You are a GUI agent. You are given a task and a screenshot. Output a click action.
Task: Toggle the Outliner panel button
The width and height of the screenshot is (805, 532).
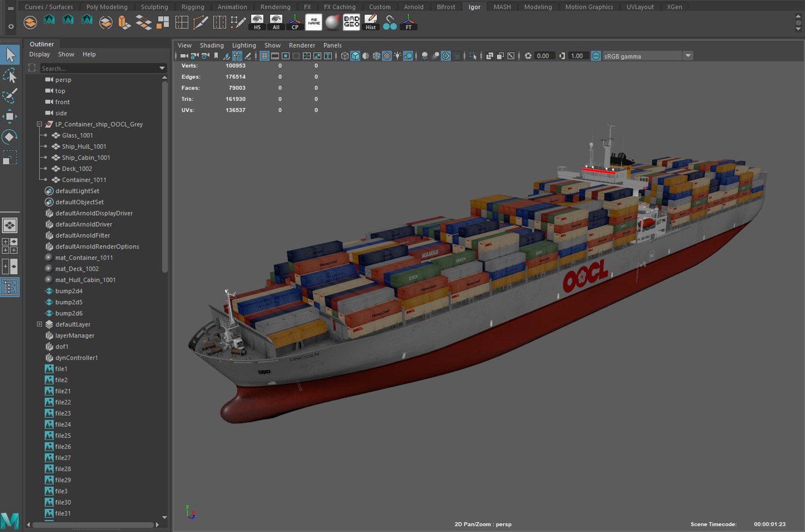tap(10, 287)
